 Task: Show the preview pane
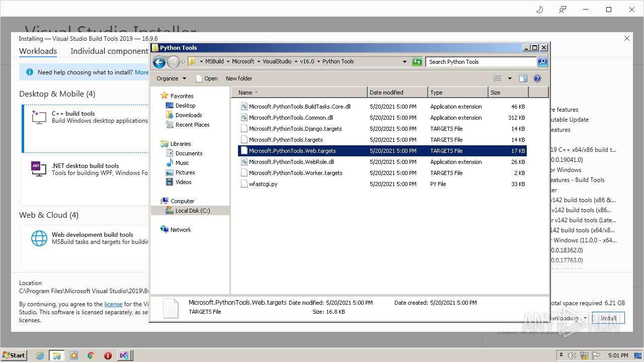tap(523, 78)
